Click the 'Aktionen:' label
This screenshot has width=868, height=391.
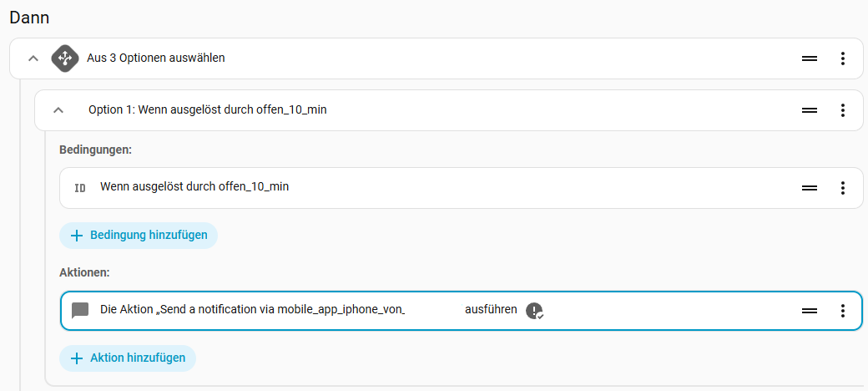click(84, 272)
